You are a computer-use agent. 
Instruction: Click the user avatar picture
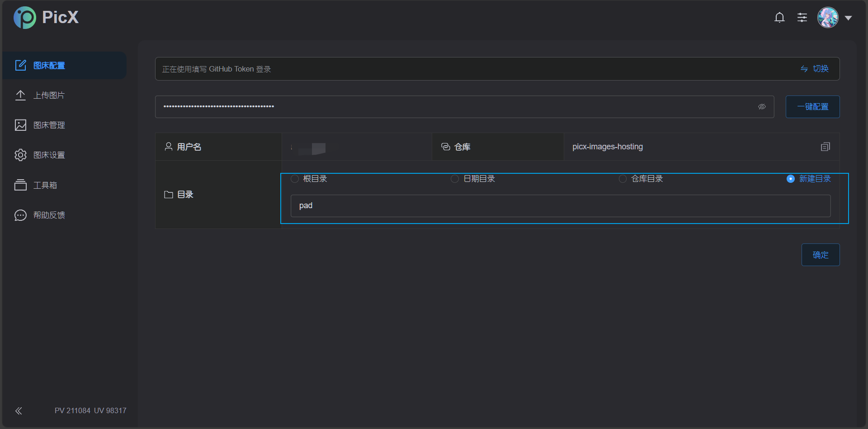[x=828, y=18]
